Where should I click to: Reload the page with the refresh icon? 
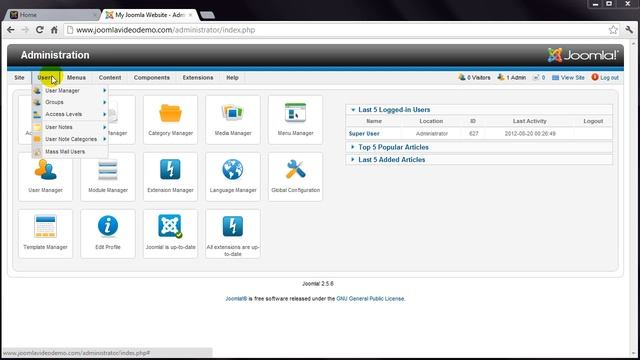tap(40, 30)
